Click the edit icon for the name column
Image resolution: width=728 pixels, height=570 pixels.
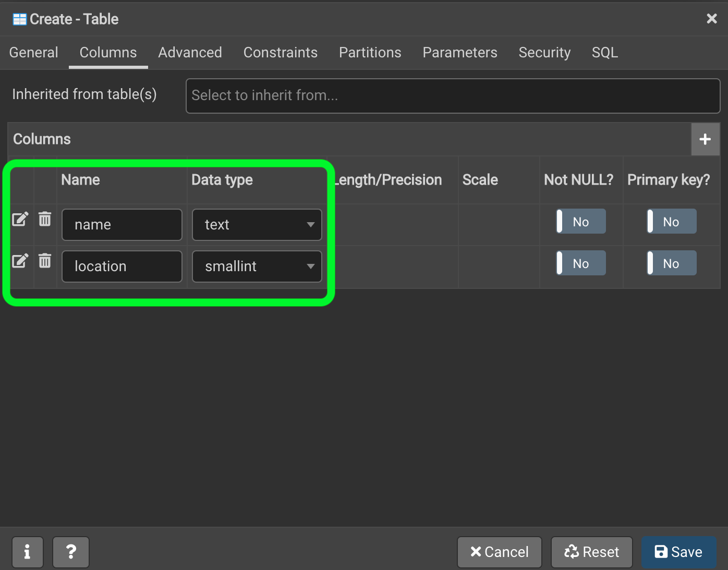[20, 220]
